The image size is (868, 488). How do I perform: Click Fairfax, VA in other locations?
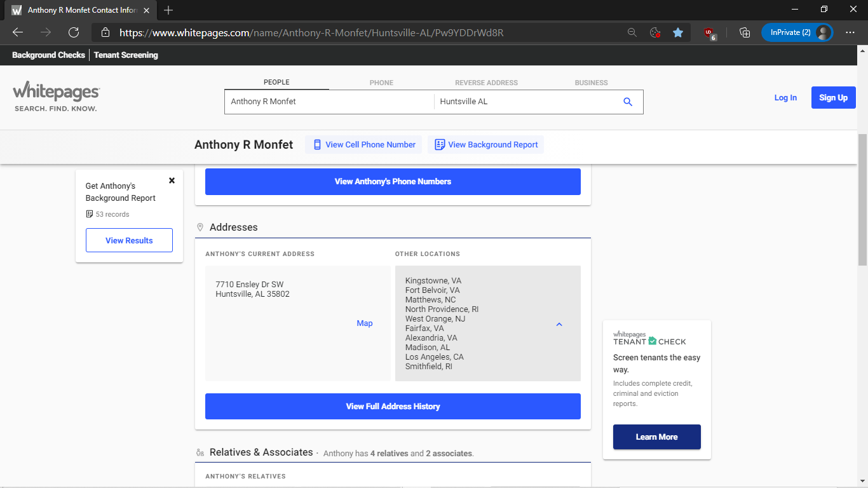tap(424, 328)
